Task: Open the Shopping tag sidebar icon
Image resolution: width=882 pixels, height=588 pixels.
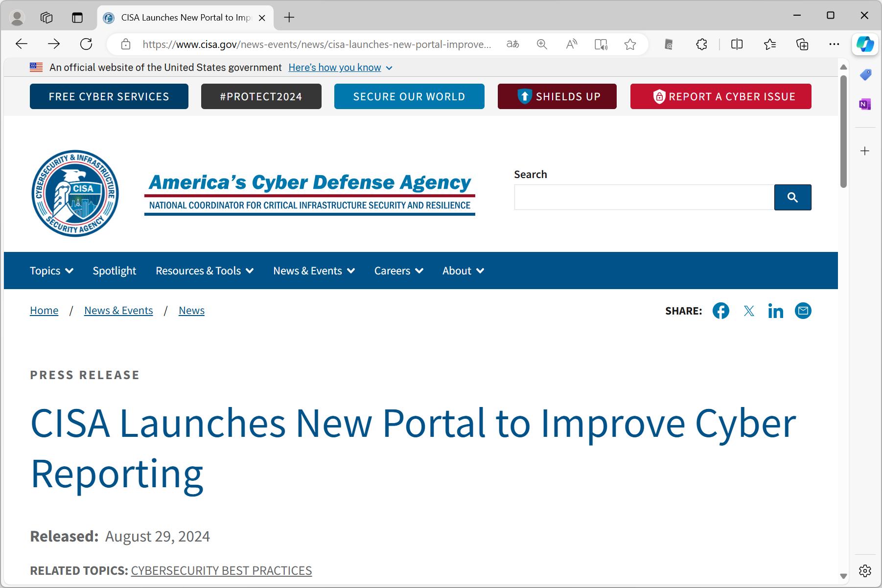Action: 865,75
